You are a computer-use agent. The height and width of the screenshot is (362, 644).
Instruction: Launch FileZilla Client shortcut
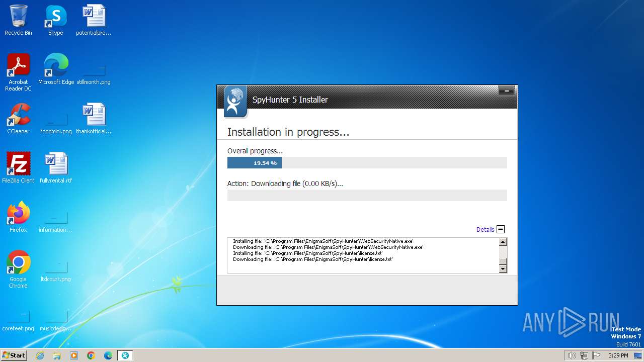18,168
